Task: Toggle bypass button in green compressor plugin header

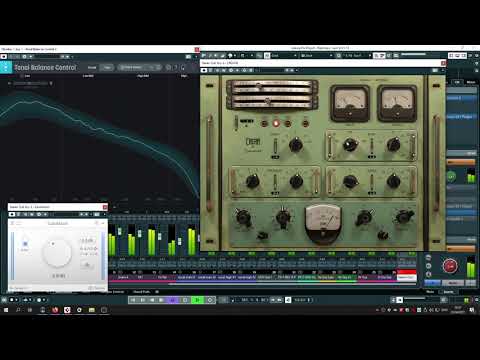Action: (x=204, y=70)
